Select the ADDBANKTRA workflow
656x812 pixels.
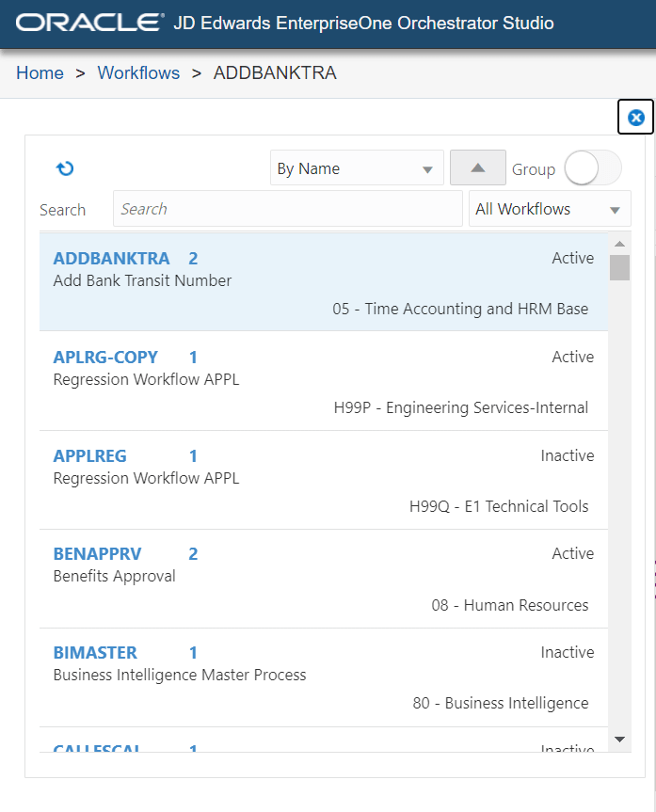tap(111, 259)
